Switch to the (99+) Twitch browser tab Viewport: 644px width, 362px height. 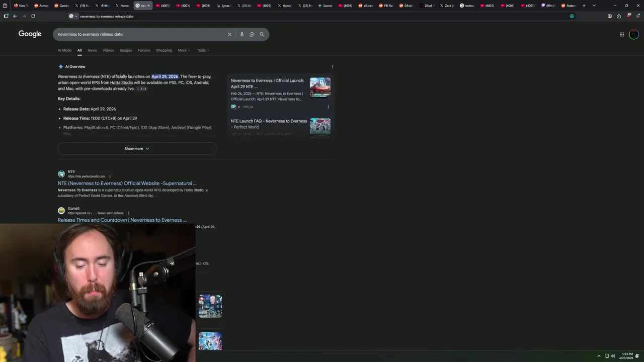click(x=548, y=6)
